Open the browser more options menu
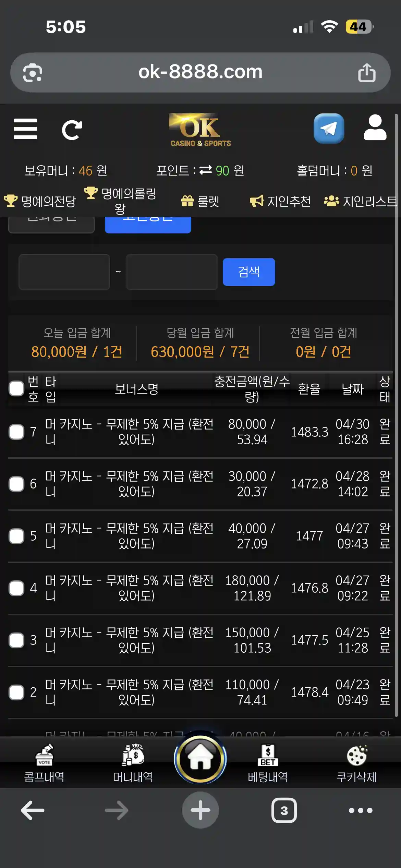This screenshot has height=868, width=401. pyautogui.click(x=360, y=810)
